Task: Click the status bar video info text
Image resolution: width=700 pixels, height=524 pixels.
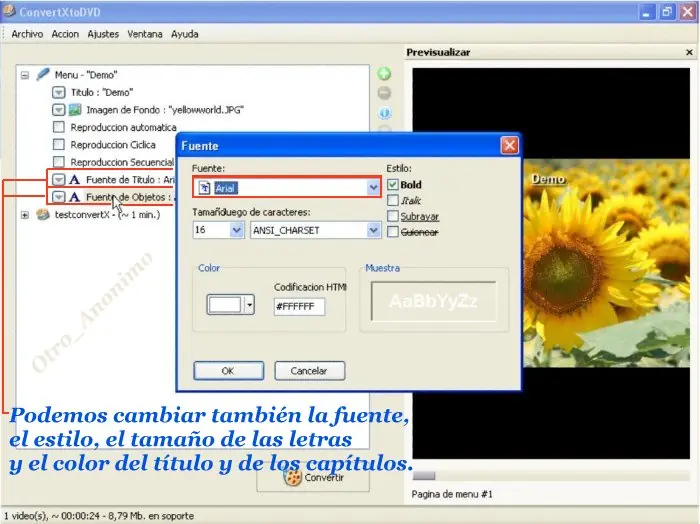Action: (99, 516)
